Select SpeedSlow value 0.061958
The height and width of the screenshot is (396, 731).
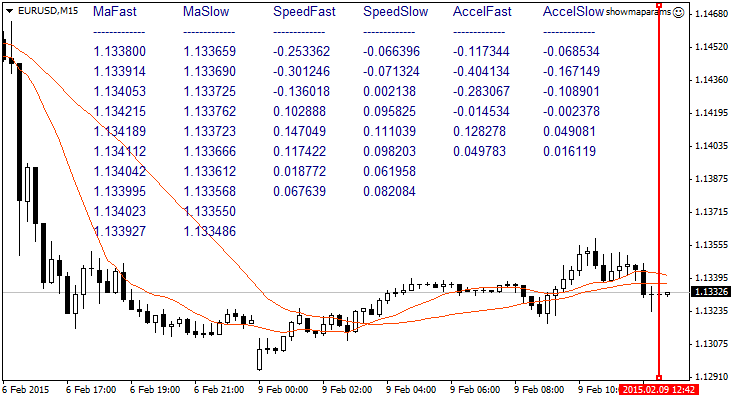coord(390,172)
